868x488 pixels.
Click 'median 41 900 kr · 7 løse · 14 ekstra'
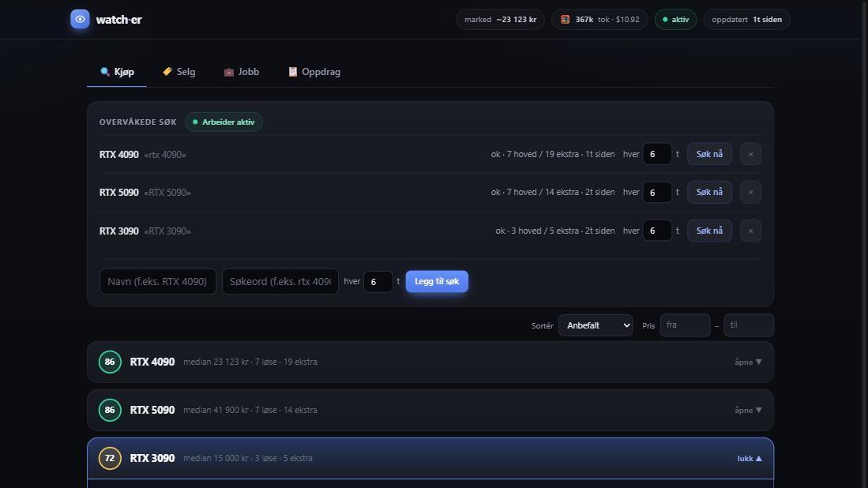pos(250,410)
